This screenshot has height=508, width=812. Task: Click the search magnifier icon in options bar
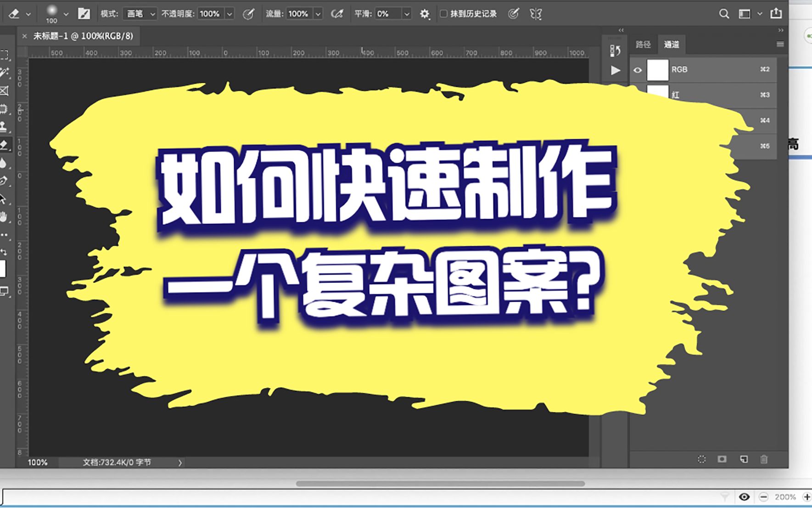pos(724,14)
